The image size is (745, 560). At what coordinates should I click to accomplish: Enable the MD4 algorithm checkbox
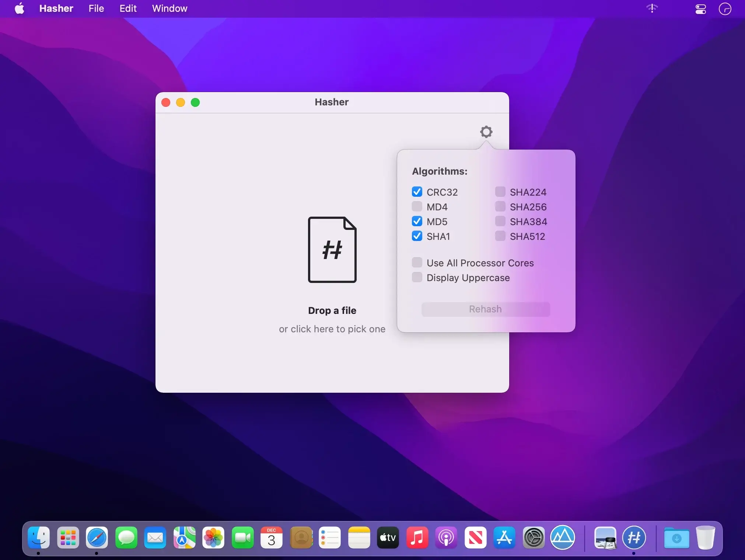click(417, 207)
